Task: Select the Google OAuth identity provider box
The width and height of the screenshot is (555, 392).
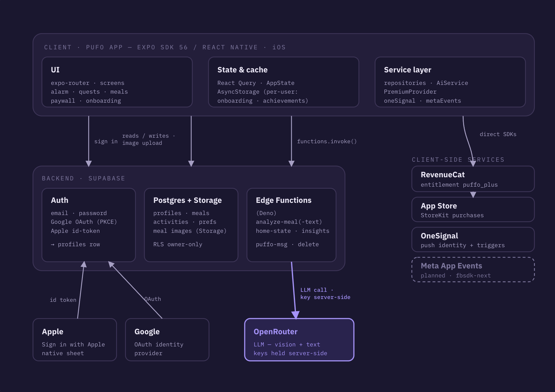Action: tap(167, 340)
